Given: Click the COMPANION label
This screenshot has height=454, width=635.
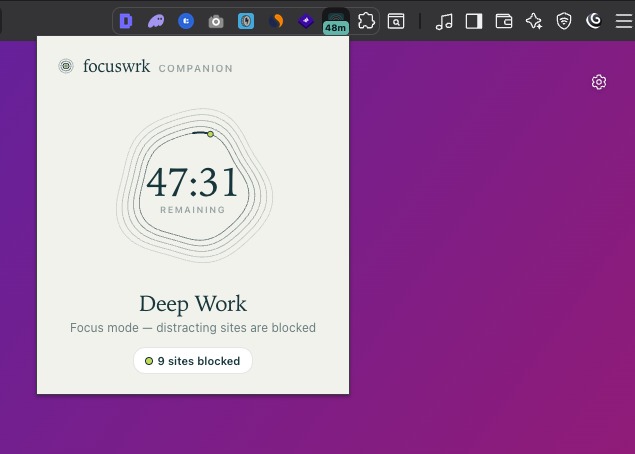Looking at the screenshot, I should (x=196, y=68).
